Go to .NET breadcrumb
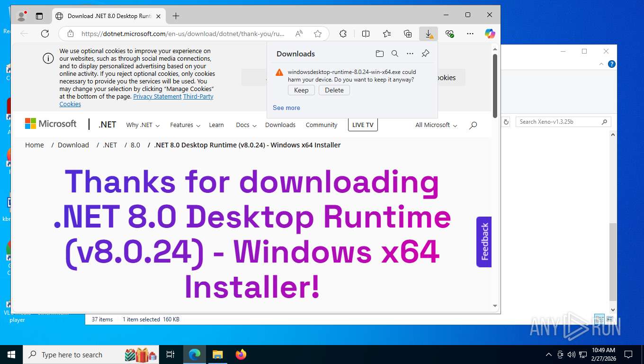 click(x=110, y=145)
